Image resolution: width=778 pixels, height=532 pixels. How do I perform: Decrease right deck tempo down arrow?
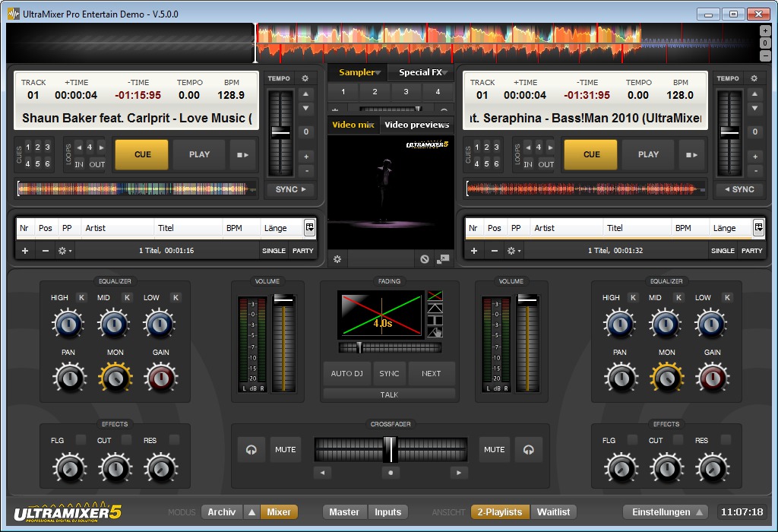pyautogui.click(x=755, y=108)
